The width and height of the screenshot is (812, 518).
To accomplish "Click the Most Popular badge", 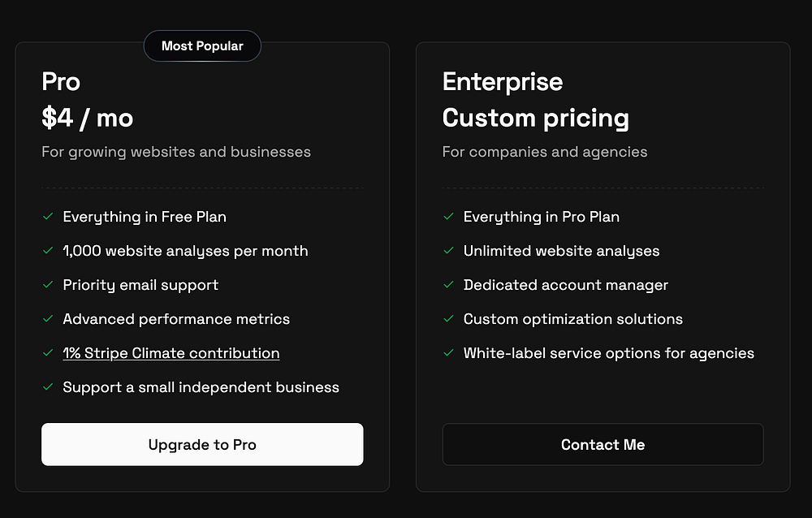I will point(202,45).
